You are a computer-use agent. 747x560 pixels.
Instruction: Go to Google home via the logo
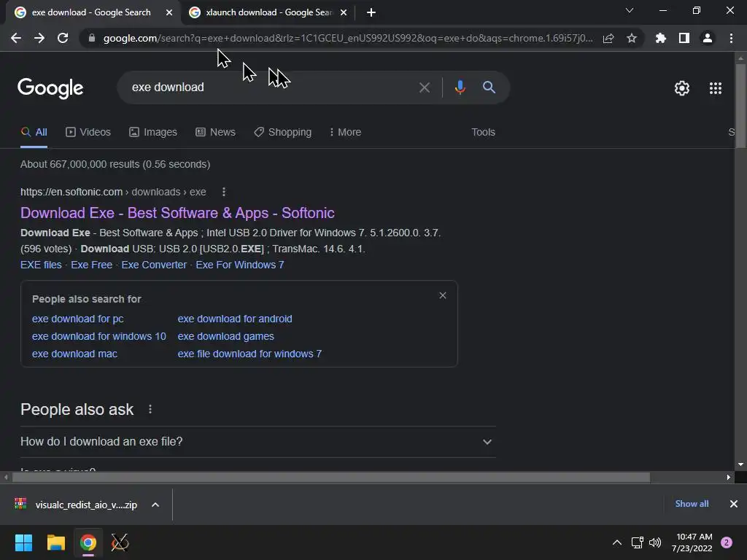click(50, 88)
